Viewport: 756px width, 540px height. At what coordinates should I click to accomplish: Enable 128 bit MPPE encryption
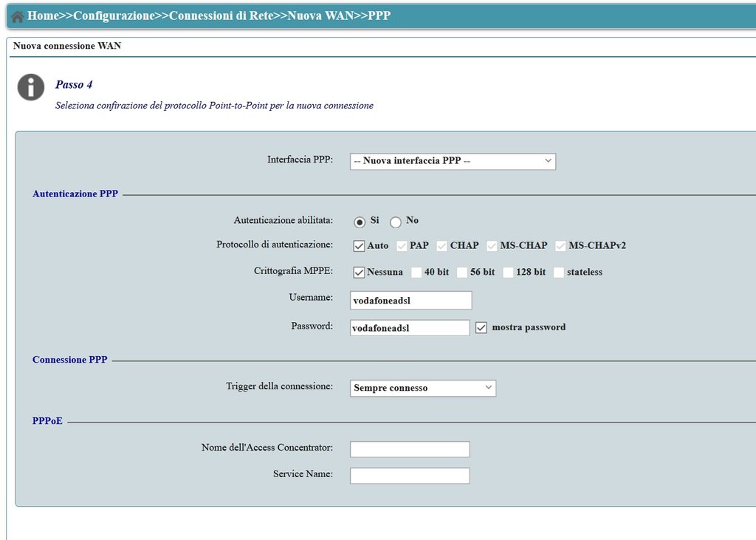click(x=508, y=273)
